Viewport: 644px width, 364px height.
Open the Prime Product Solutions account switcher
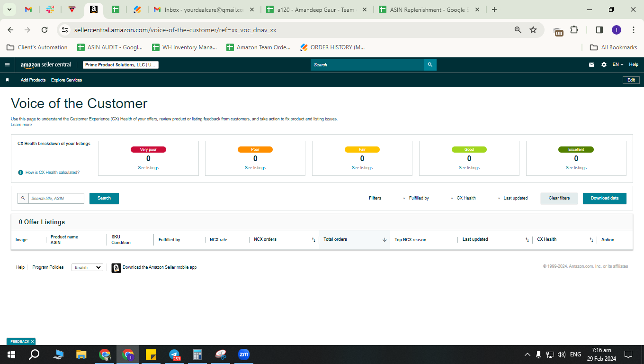(x=121, y=65)
